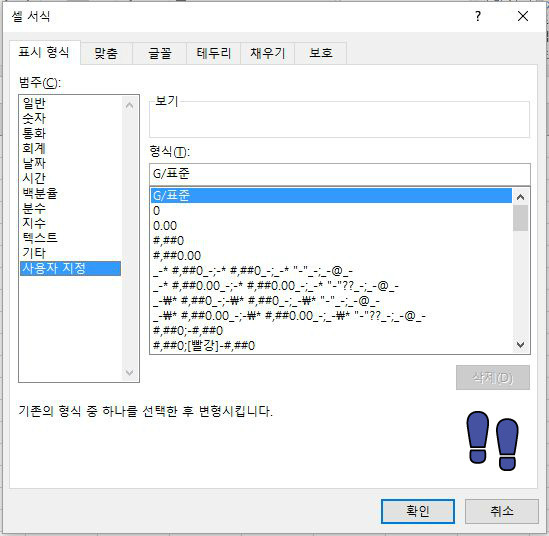The image size is (549, 536).
Task: Pick the 회계 category
Action: pos(70,148)
